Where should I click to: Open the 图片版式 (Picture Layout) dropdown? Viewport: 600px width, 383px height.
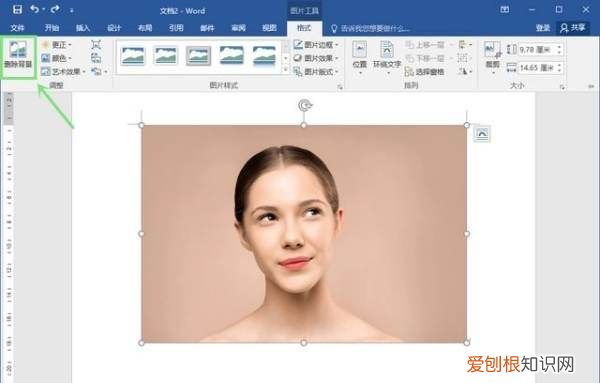coord(316,72)
